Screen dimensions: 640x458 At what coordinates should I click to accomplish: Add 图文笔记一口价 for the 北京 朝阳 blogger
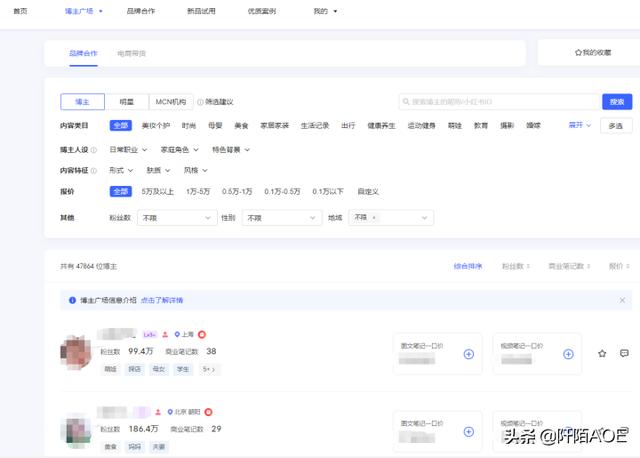pyautogui.click(x=469, y=431)
